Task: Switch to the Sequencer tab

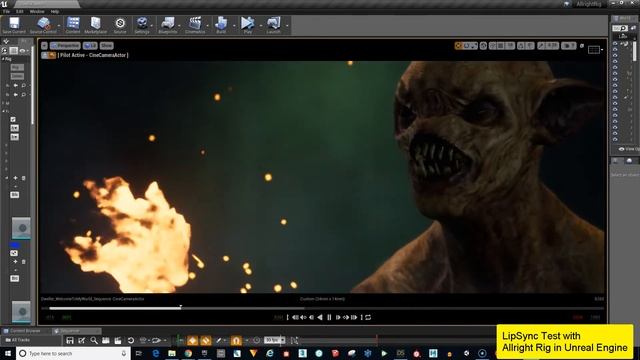Action: 76,331
